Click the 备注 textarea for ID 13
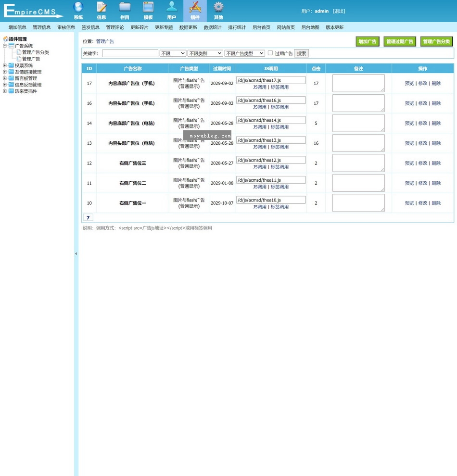457x476 pixels. click(x=358, y=143)
